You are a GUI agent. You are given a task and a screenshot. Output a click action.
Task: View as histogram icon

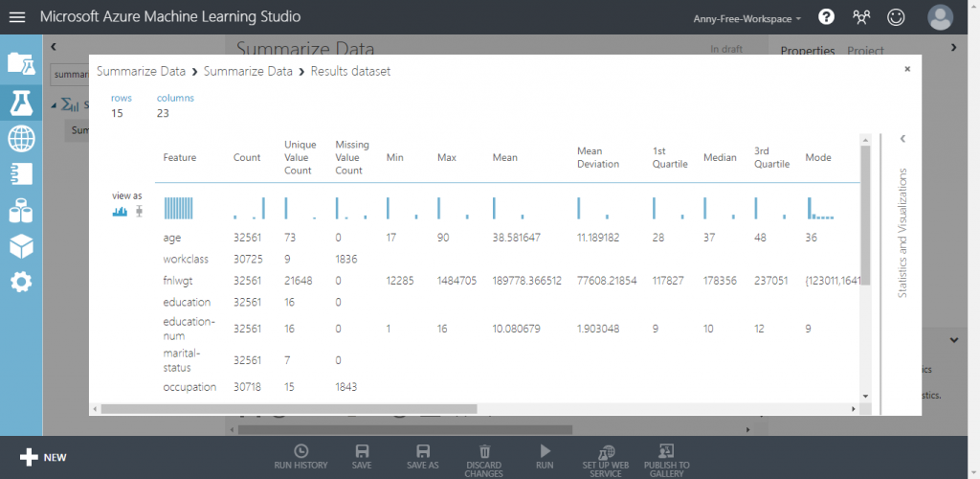click(120, 212)
